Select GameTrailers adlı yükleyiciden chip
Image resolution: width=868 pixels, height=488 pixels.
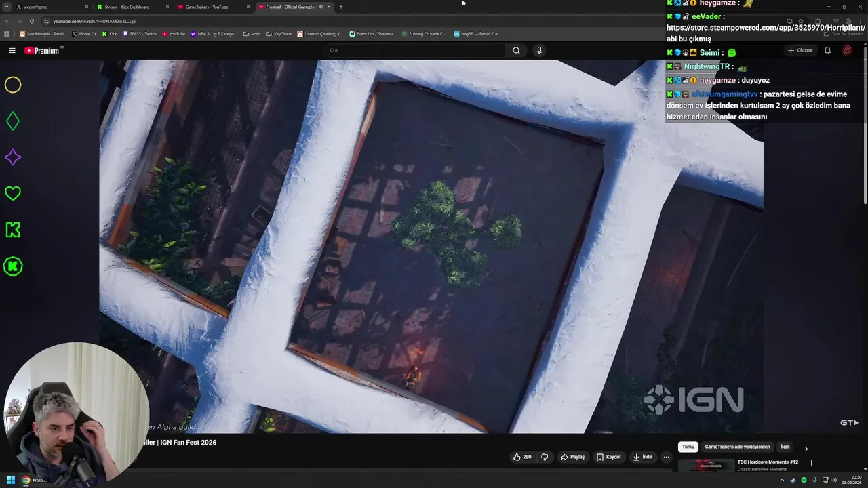pyautogui.click(x=737, y=447)
